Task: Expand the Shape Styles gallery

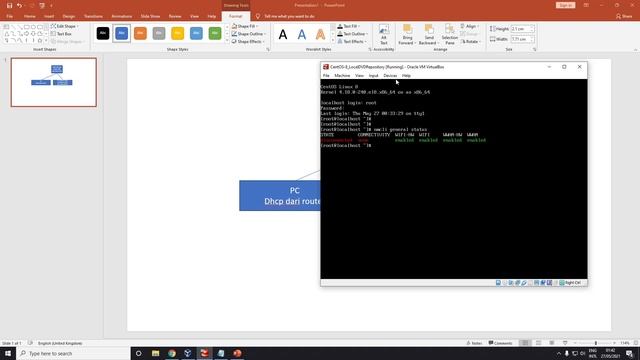Action: point(227,41)
